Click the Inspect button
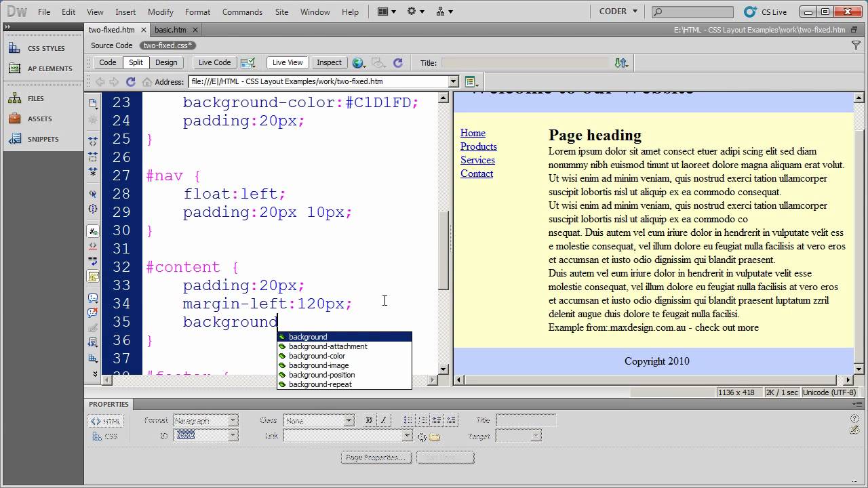Image resolution: width=868 pixels, height=488 pixels. (x=329, y=62)
